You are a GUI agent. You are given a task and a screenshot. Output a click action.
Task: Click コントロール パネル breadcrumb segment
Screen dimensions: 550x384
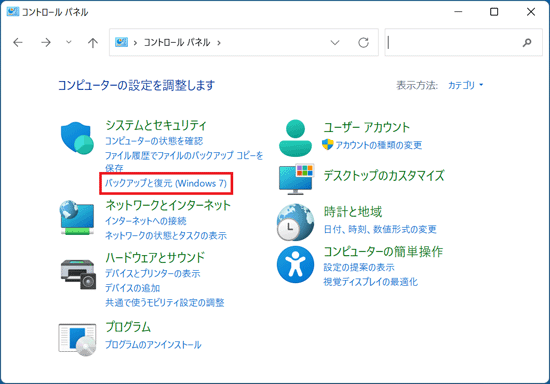(177, 43)
